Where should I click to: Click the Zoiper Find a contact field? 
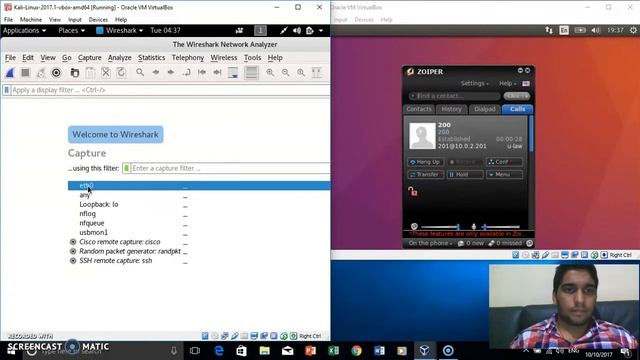(454, 96)
